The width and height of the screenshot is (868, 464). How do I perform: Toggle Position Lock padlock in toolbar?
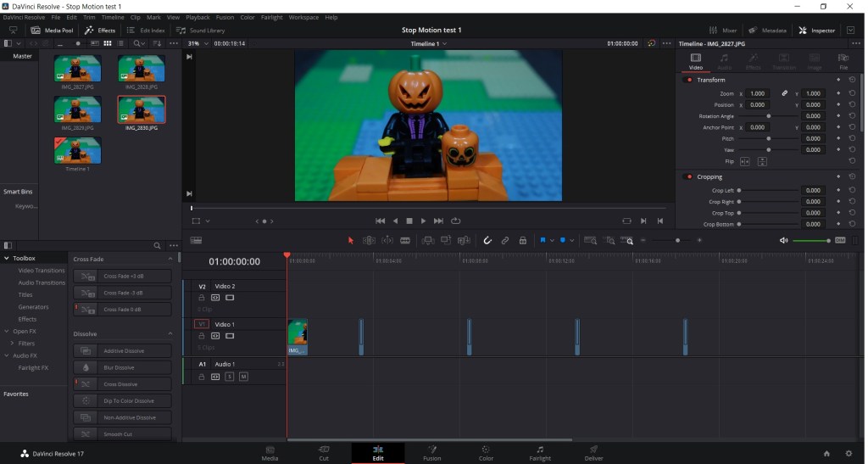pyautogui.click(x=522, y=240)
